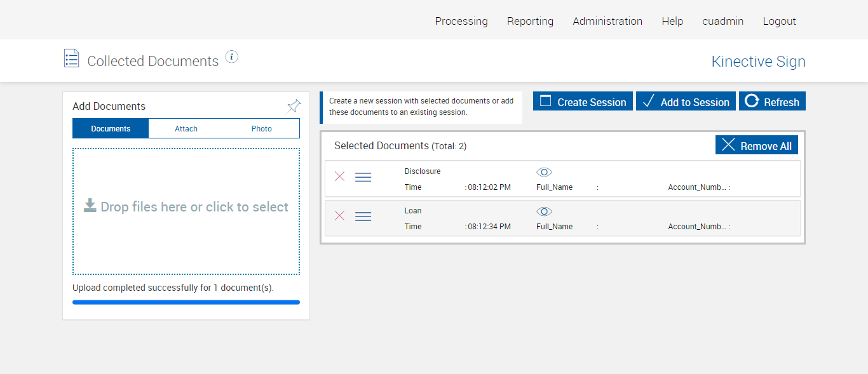Viewport: 868px width, 374px height.
Task: Click the pin icon in Add Documents
Action: pyautogui.click(x=294, y=106)
